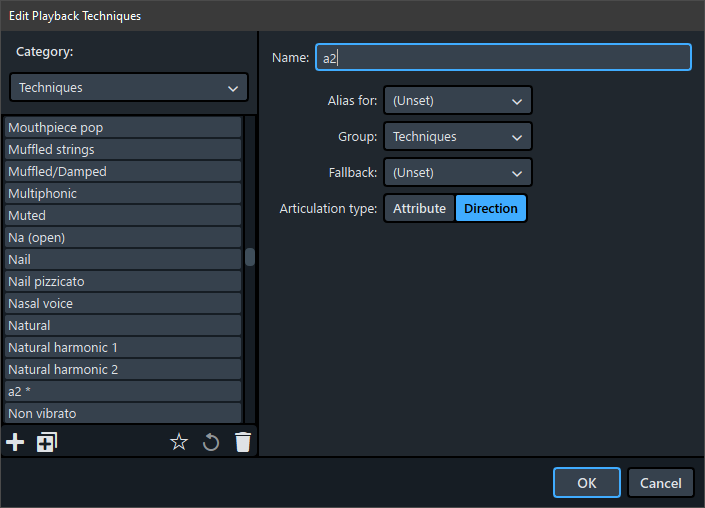Select Natural harmonic 2
The height and width of the screenshot is (508, 705).
[x=123, y=370]
